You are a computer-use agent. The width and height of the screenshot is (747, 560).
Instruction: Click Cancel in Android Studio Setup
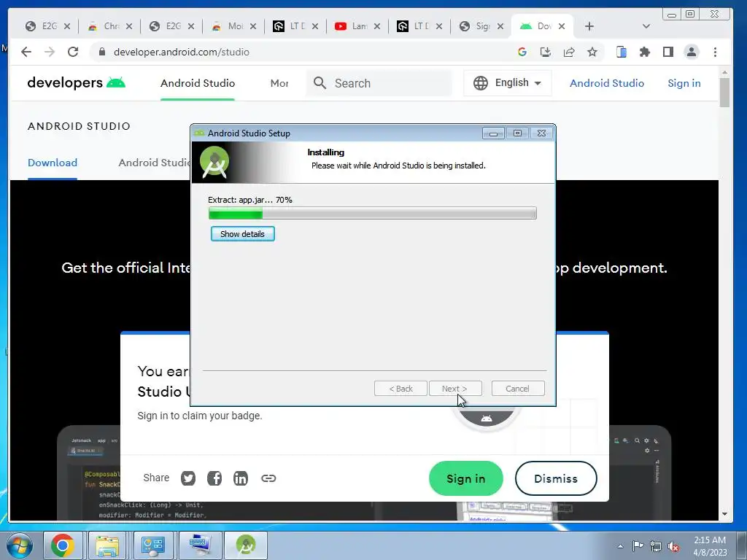click(517, 389)
